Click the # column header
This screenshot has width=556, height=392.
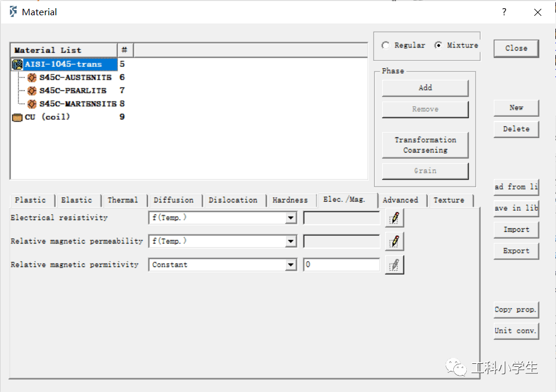[125, 50]
